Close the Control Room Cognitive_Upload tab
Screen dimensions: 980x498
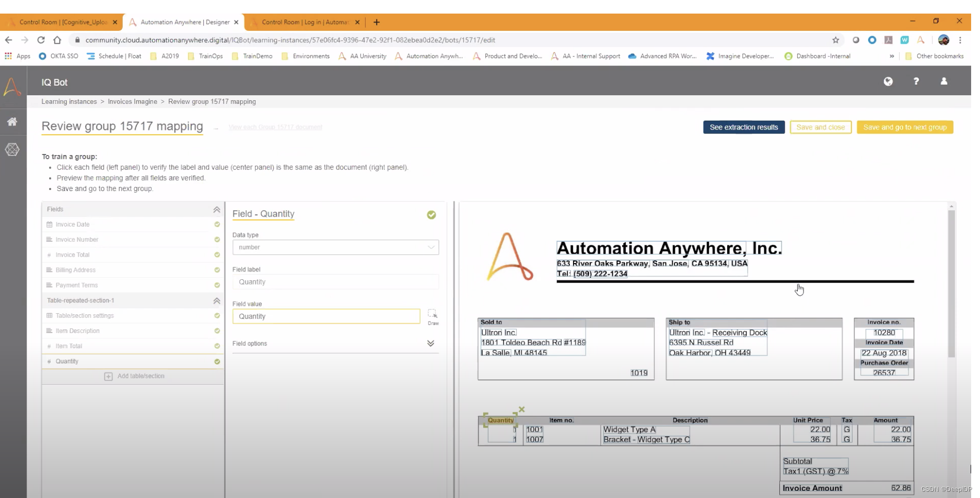pos(115,22)
